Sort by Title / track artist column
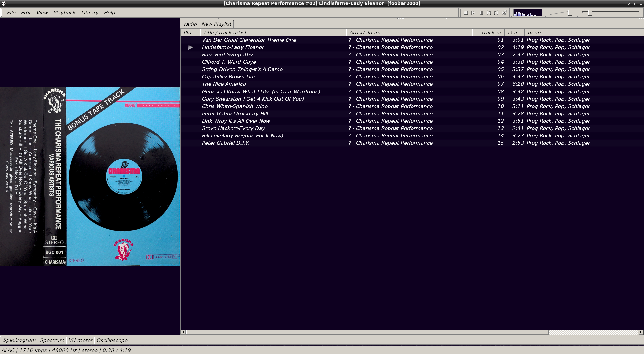Viewport: 644px width, 354px height. [273, 33]
